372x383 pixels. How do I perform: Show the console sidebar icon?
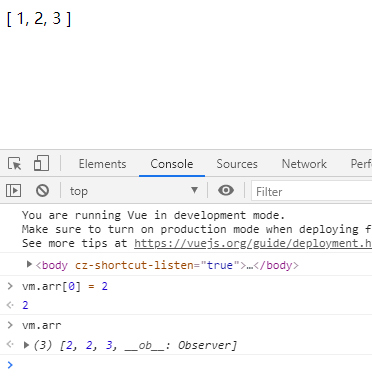[x=14, y=191]
